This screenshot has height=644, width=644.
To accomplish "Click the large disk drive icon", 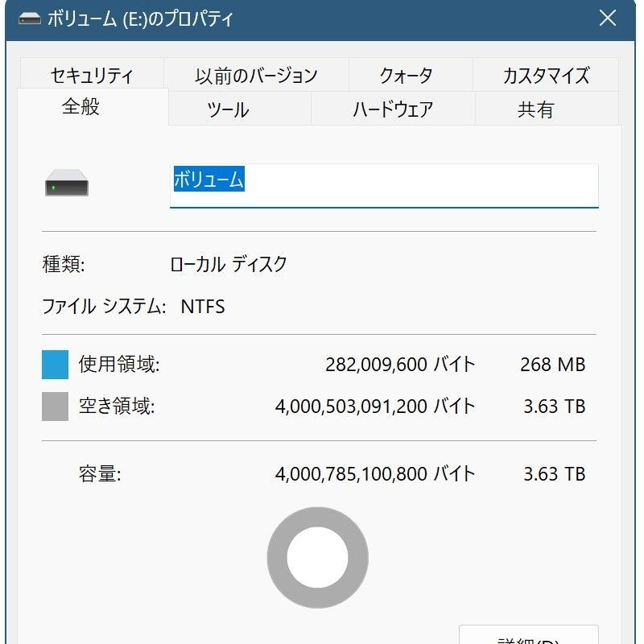I will click(67, 186).
